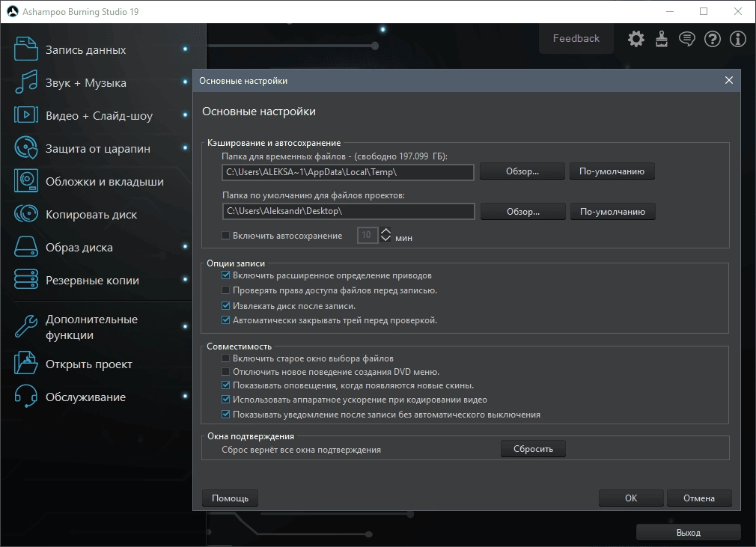Close the Основные настройки dialog with X

click(x=729, y=80)
